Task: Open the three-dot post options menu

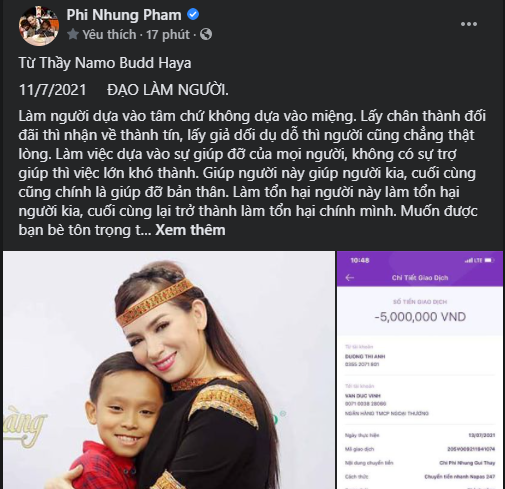Action: pos(469,24)
